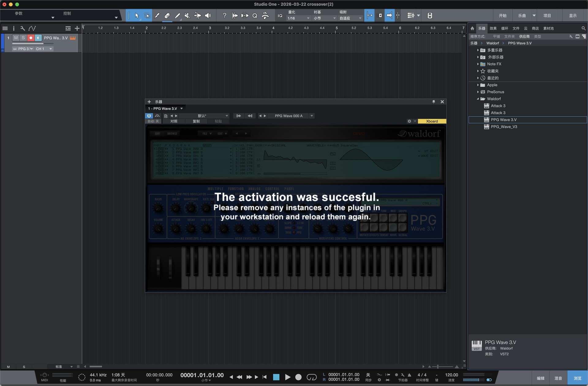Toggle the instrument power bypass button

(x=149, y=116)
